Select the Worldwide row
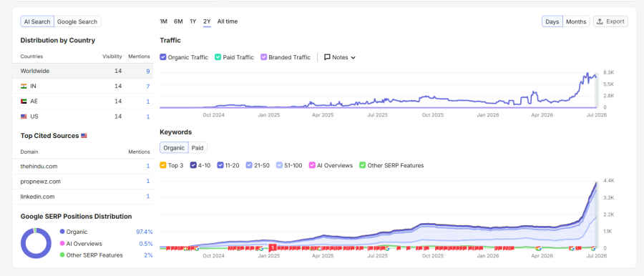Image resolution: width=644 pixels, height=276 pixels. tap(82, 71)
